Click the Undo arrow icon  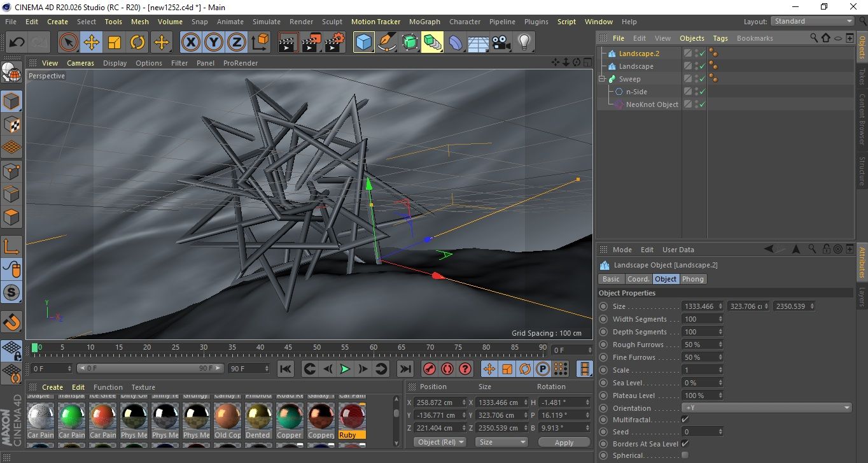pos(17,43)
